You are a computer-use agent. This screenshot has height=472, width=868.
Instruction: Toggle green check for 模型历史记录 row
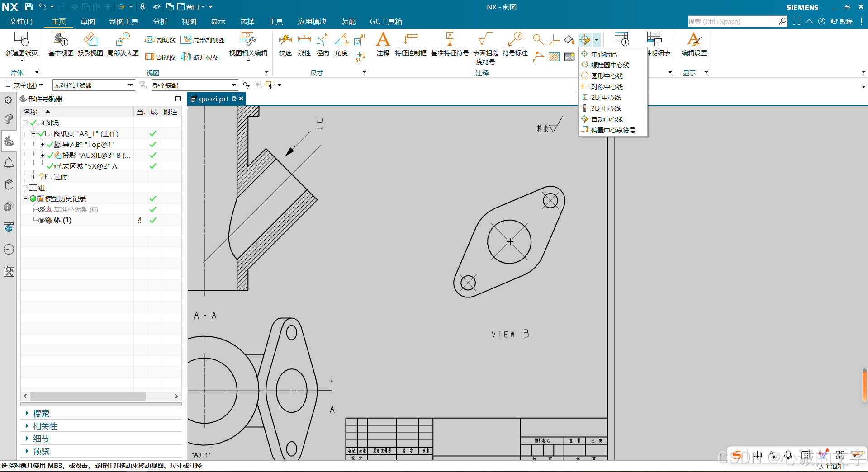point(153,199)
